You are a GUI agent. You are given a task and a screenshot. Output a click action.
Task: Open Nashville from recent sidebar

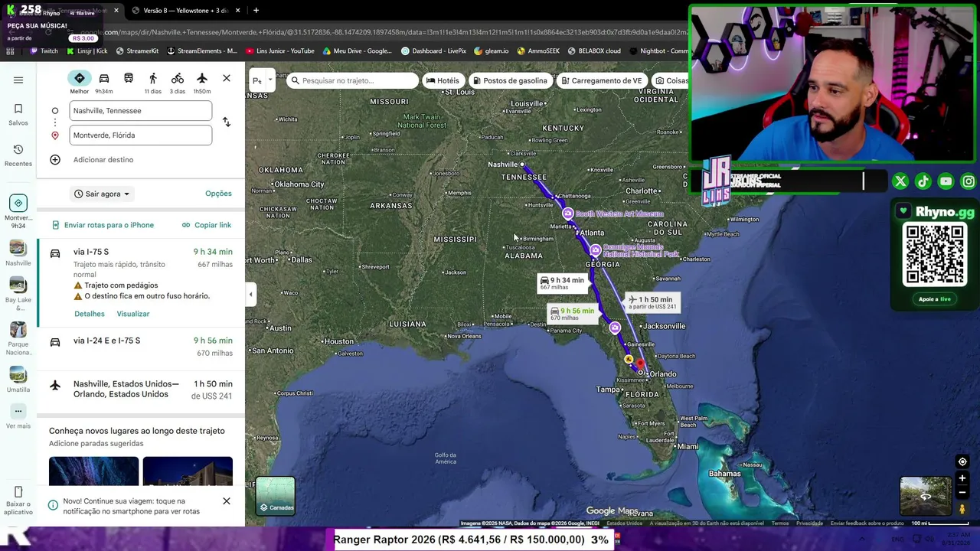coord(18,253)
